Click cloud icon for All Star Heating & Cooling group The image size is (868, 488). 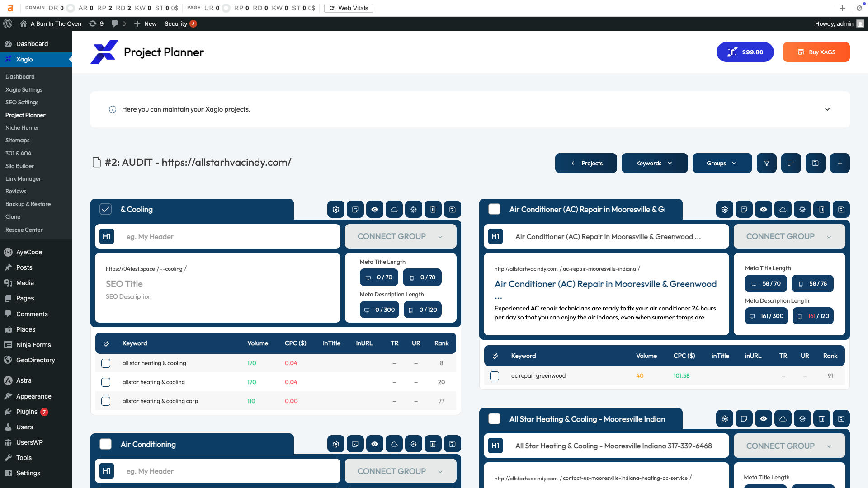[x=783, y=419]
